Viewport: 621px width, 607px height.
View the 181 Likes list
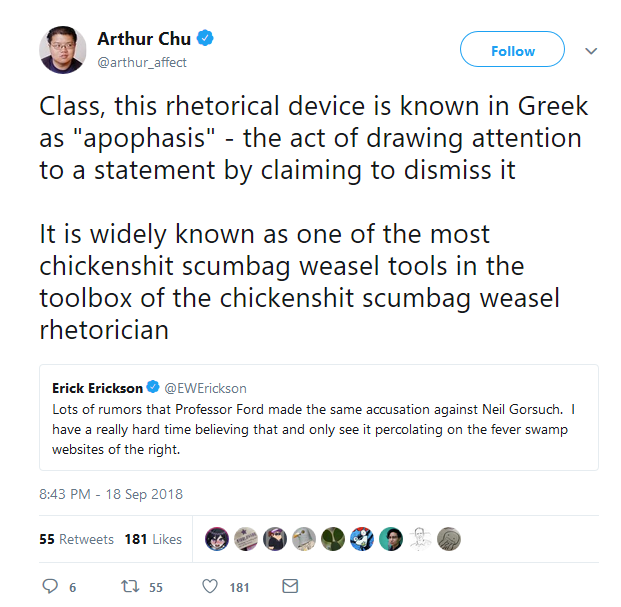coord(153,539)
